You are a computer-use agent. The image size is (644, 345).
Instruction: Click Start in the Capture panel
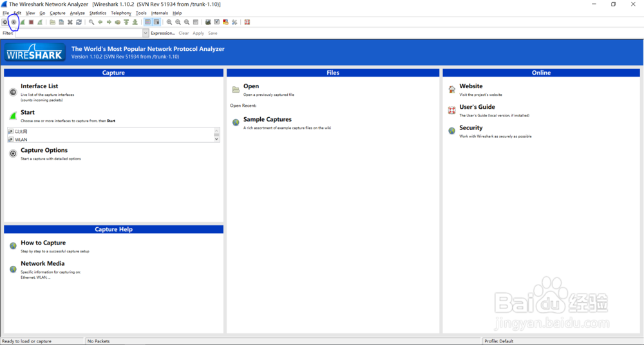[x=28, y=113]
